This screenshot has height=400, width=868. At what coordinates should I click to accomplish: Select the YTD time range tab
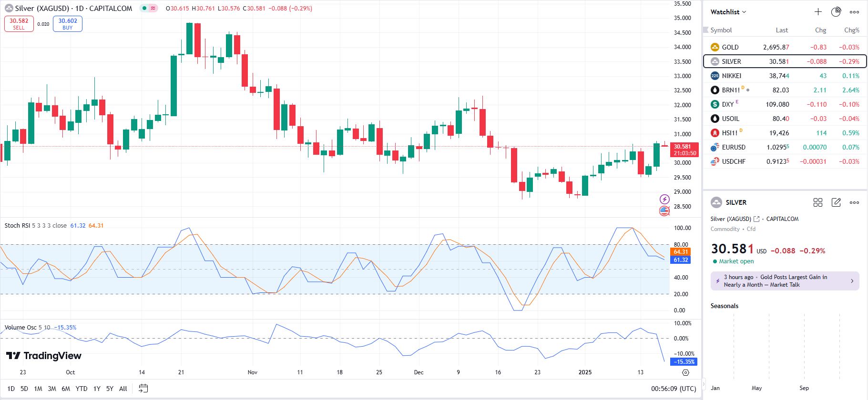(82, 389)
